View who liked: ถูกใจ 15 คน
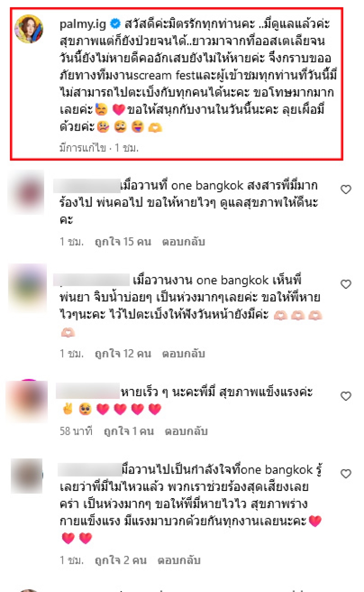 coord(122,242)
